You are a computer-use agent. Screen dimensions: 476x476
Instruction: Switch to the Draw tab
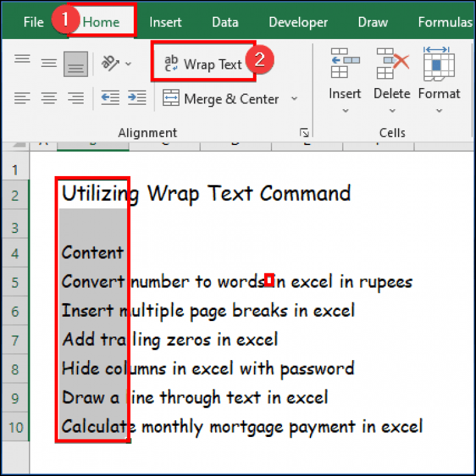pyautogui.click(x=372, y=22)
